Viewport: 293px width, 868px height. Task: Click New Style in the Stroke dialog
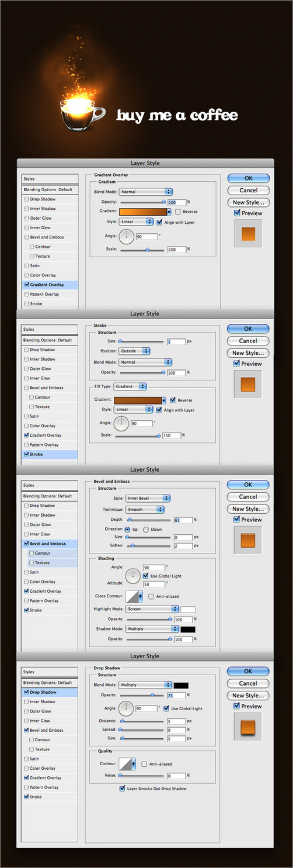(248, 353)
